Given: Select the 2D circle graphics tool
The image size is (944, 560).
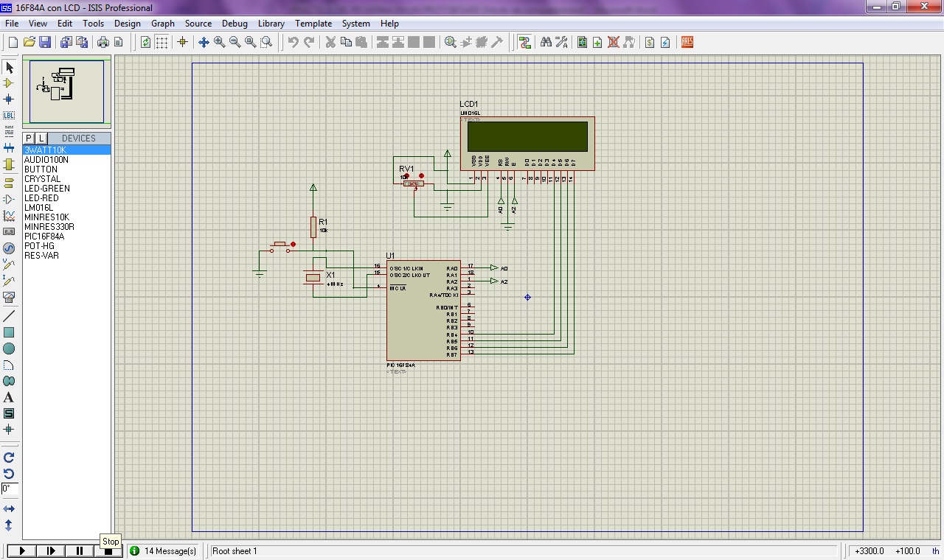Looking at the screenshot, I should coord(9,349).
